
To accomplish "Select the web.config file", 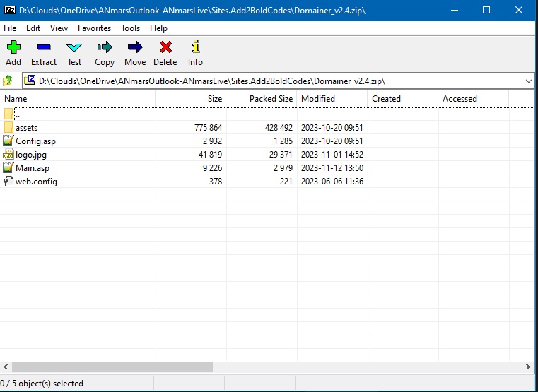I will pos(36,182).
